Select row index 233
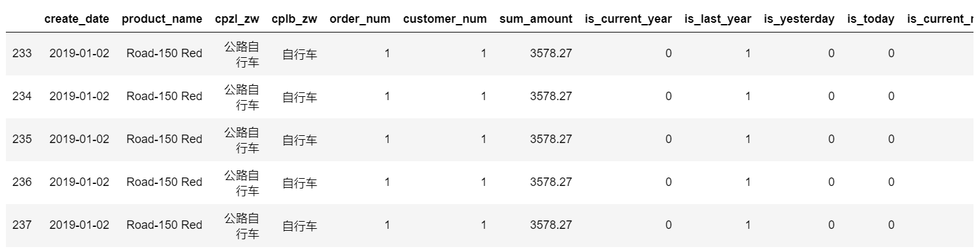980x249 pixels. point(22,53)
